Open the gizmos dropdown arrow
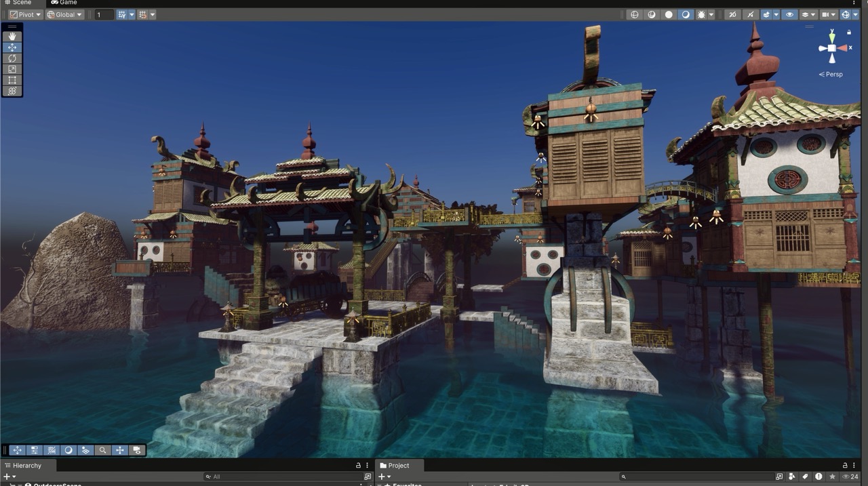 click(x=856, y=14)
